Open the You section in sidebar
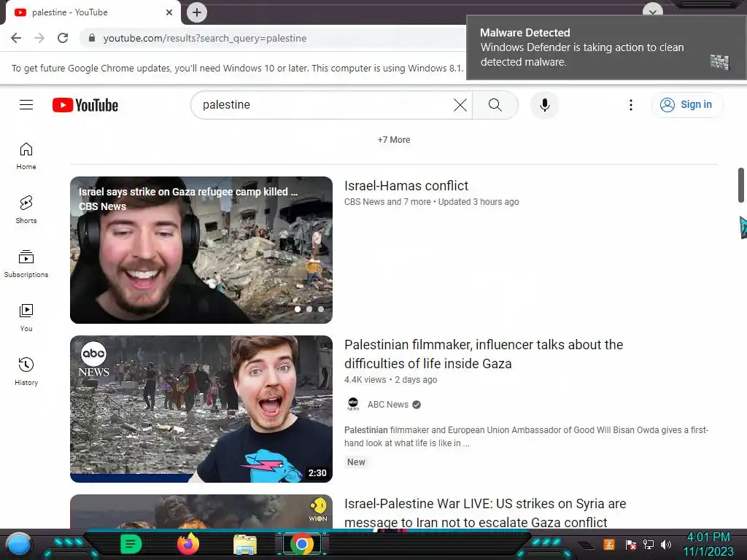Screen dimensions: 747x560 click(26, 318)
